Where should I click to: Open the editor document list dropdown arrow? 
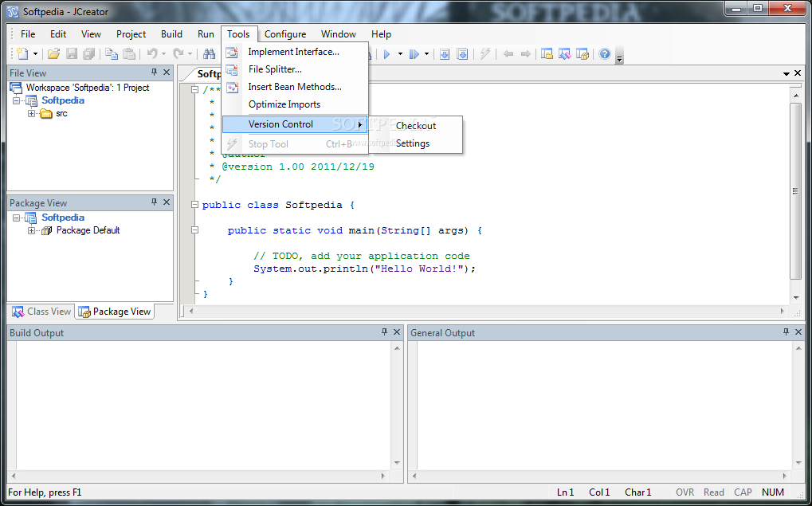(x=787, y=74)
